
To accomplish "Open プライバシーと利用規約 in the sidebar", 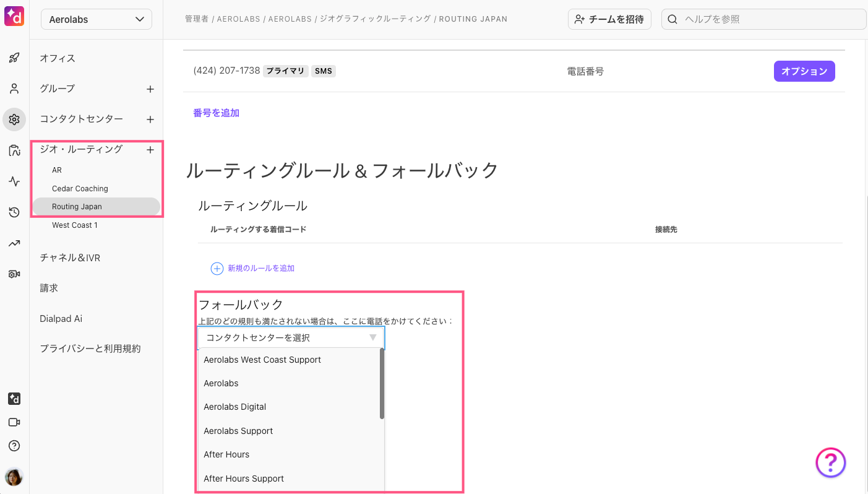I will point(90,349).
